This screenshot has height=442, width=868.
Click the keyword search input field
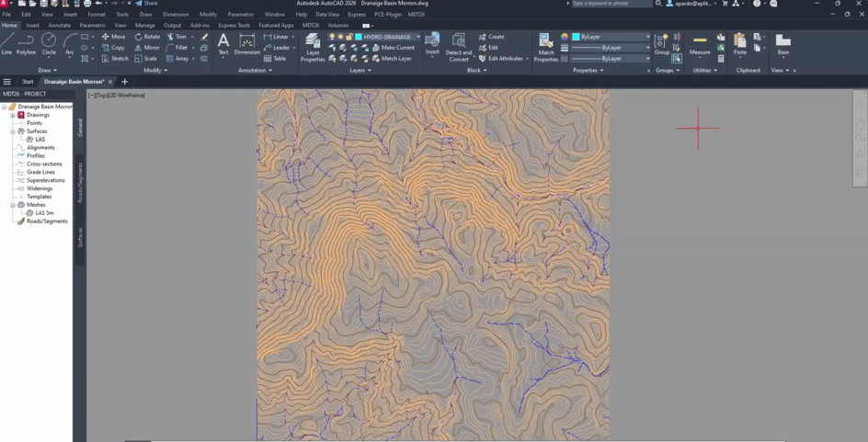pyautogui.click(x=611, y=4)
